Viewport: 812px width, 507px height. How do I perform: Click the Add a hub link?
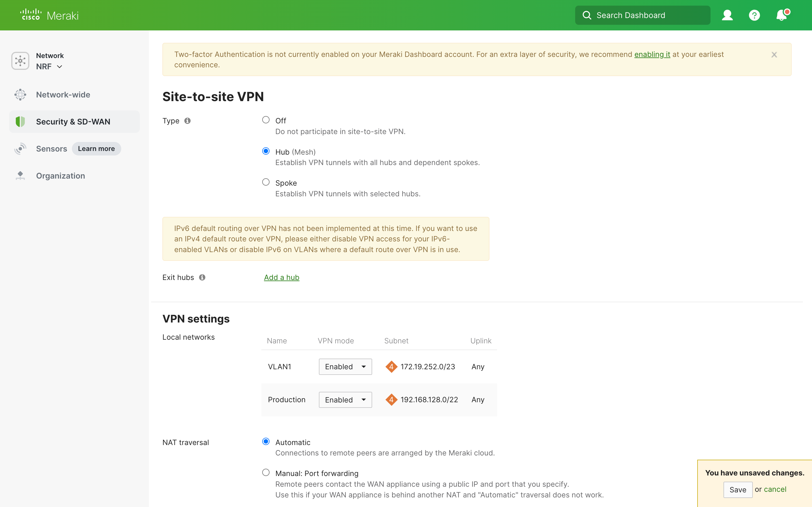281,277
